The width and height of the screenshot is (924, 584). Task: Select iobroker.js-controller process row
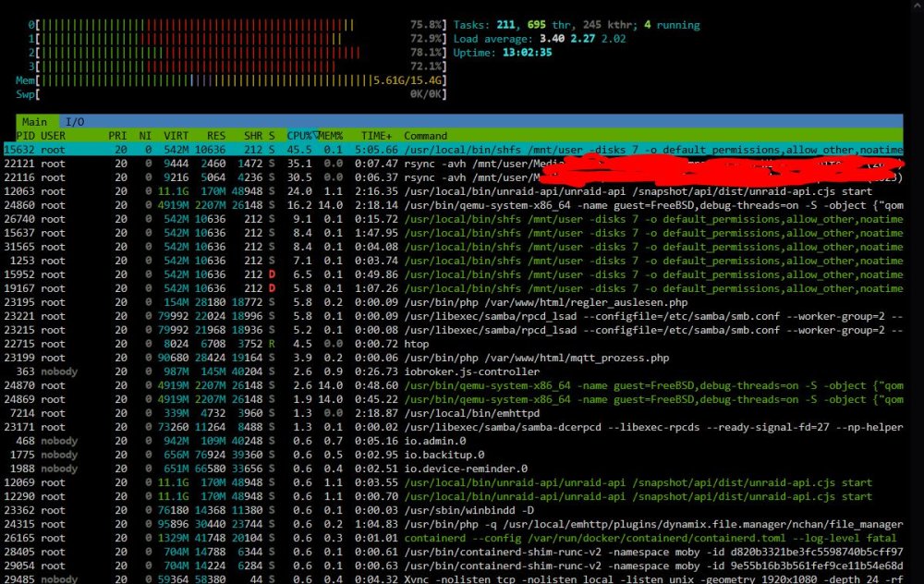pos(453,371)
